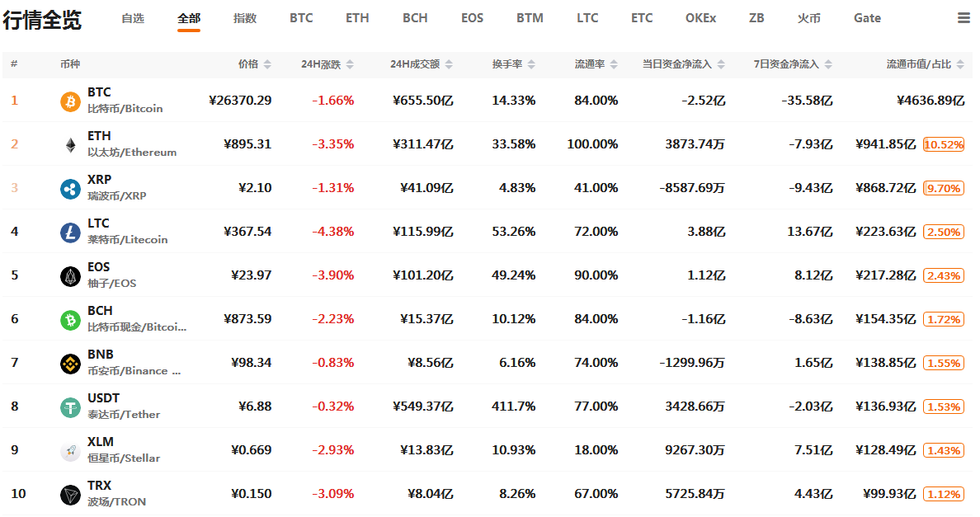
Task: Switch to the 自选 tab
Action: 132,18
